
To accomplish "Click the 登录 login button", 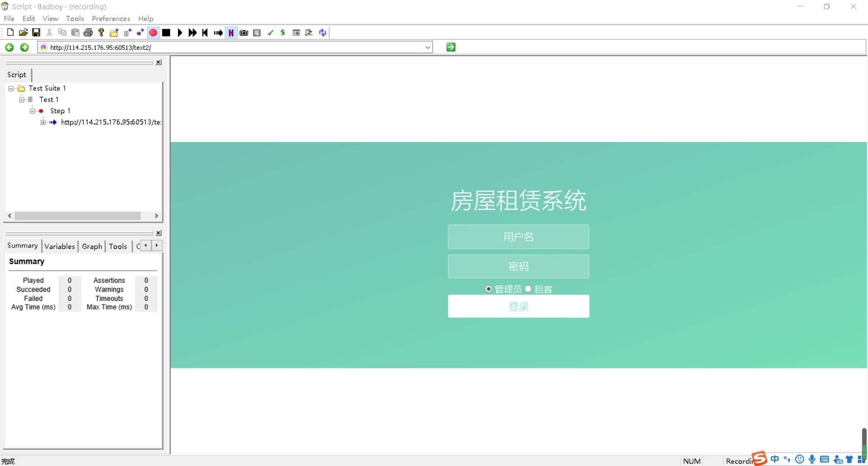I will [519, 306].
